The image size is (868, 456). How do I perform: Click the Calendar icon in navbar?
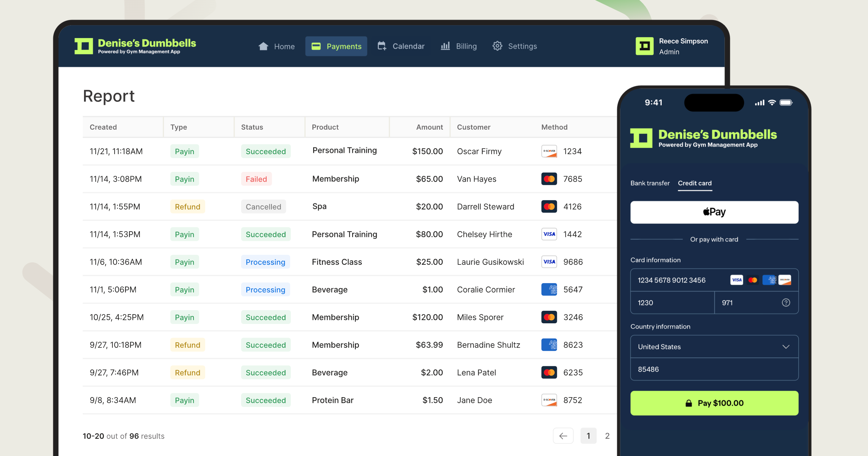pos(381,46)
